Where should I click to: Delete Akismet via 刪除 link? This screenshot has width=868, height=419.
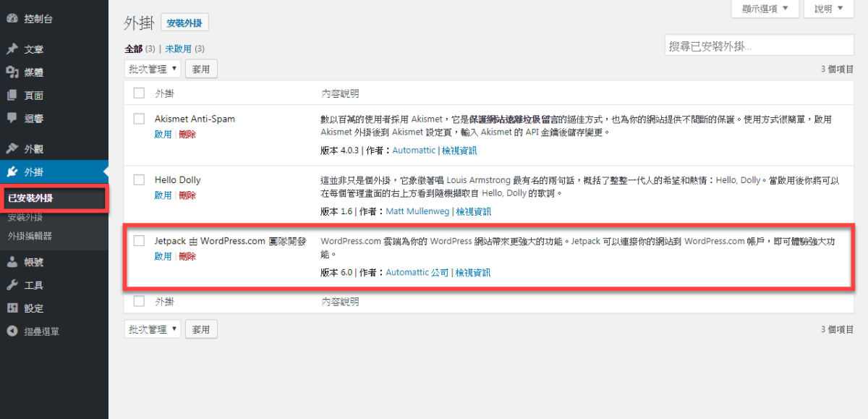(x=187, y=135)
